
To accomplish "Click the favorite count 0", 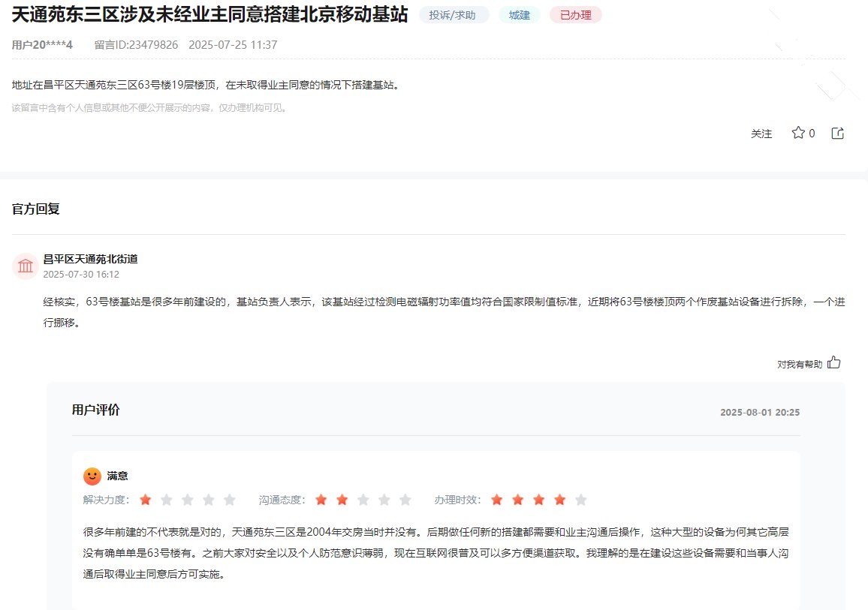I will pyautogui.click(x=812, y=134).
